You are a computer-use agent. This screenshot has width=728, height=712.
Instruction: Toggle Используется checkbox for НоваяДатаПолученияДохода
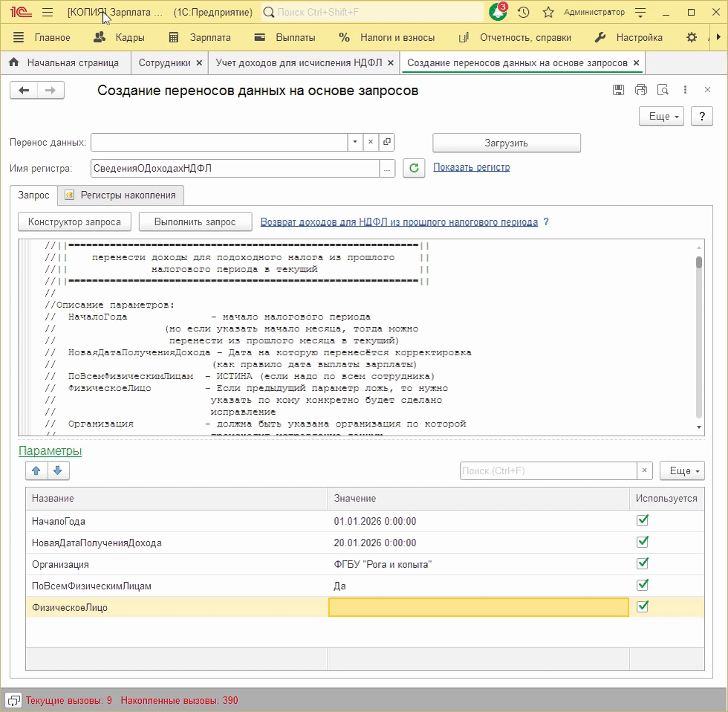coord(643,542)
